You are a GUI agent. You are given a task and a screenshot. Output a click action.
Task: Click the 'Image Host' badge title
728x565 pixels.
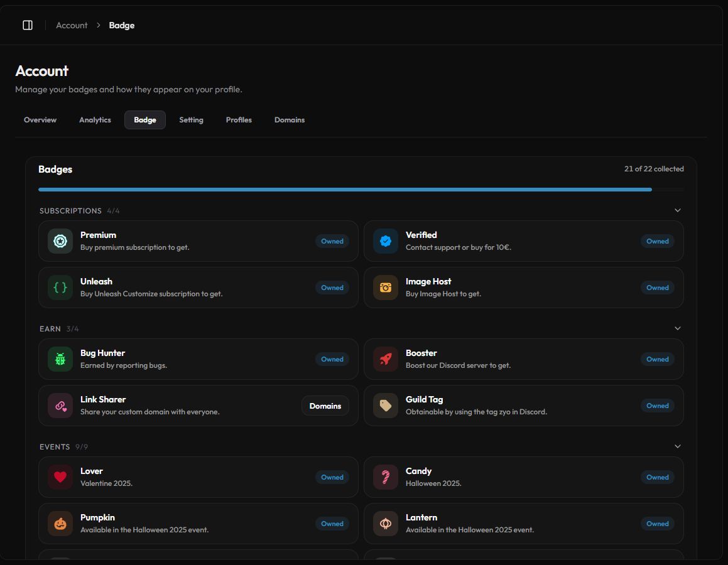(x=428, y=281)
